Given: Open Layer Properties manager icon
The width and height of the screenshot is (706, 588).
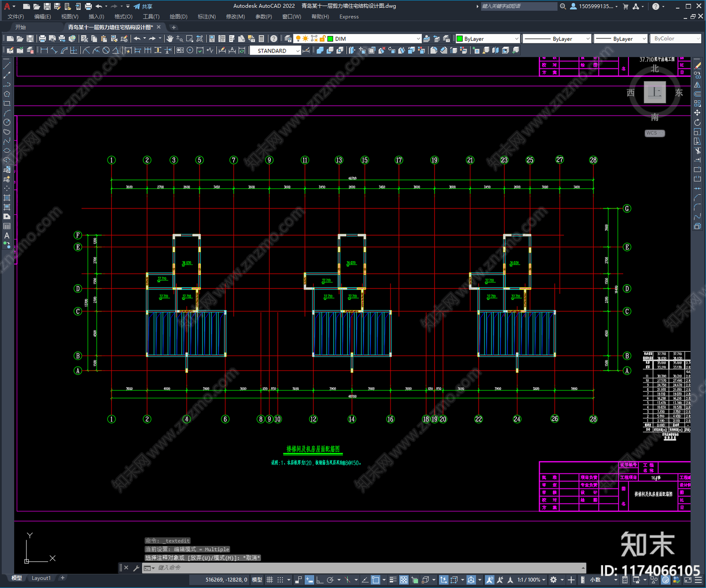Looking at the screenshot, I should click(x=288, y=39).
